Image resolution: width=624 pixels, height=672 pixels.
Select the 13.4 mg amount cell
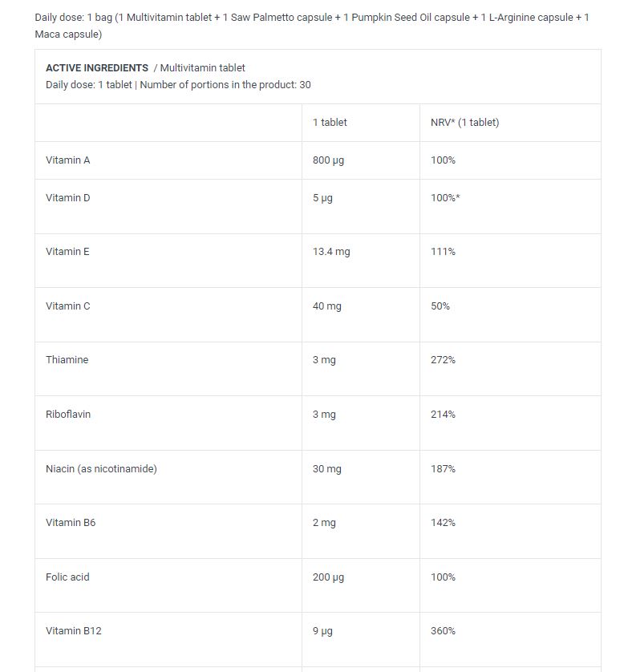(x=331, y=252)
